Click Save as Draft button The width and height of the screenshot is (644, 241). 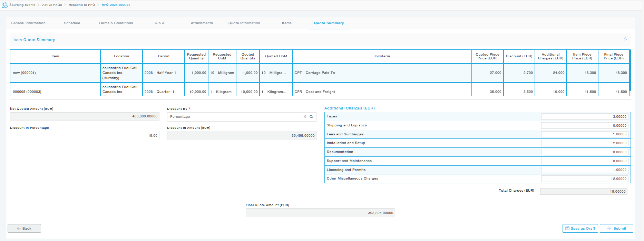tap(580, 228)
